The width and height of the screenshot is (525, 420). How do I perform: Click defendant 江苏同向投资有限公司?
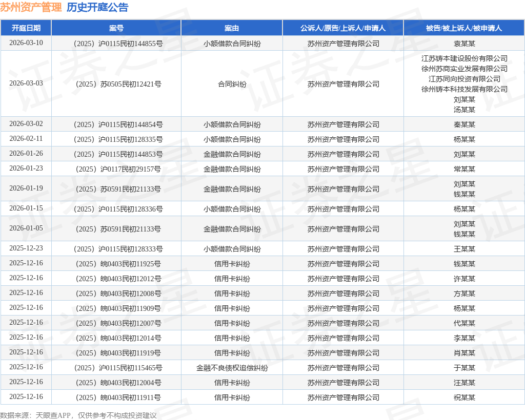(465, 79)
